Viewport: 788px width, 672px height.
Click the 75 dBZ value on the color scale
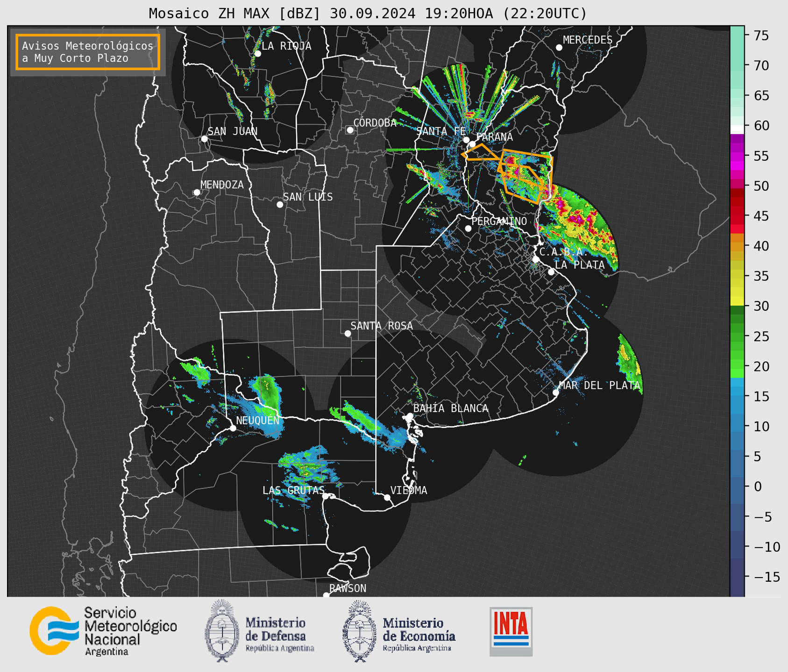760,36
